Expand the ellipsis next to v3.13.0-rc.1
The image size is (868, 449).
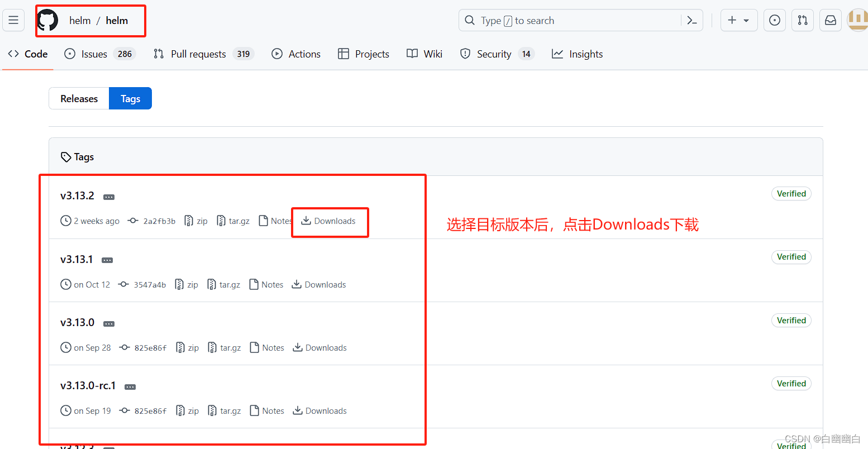point(130,387)
